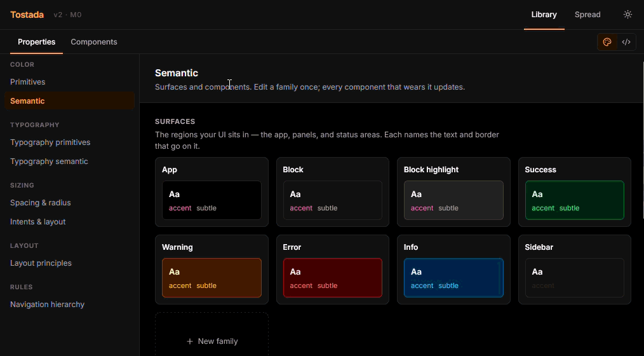Select the Sidebar surface swatch
The height and width of the screenshot is (356, 644).
click(575, 277)
